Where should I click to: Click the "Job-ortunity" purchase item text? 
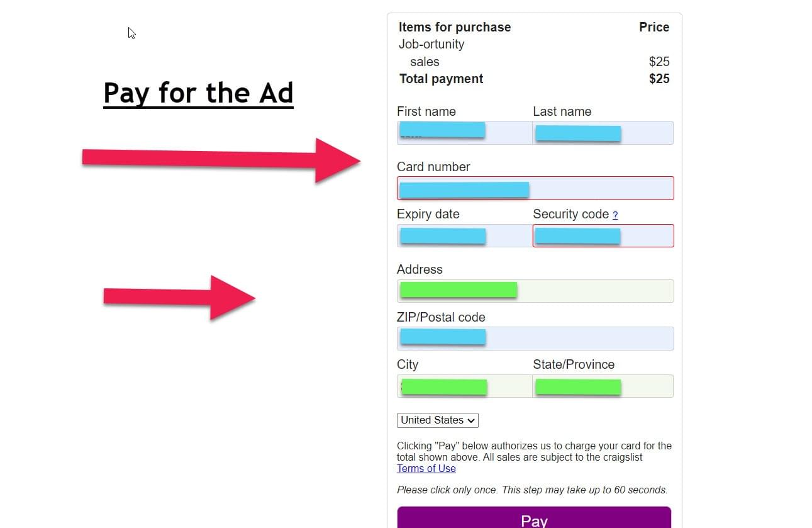(431, 44)
